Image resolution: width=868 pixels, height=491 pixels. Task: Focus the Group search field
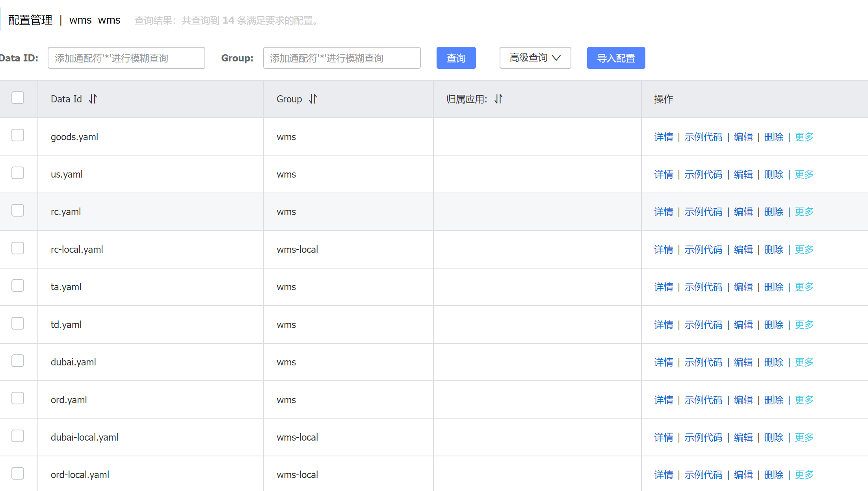pyautogui.click(x=342, y=58)
